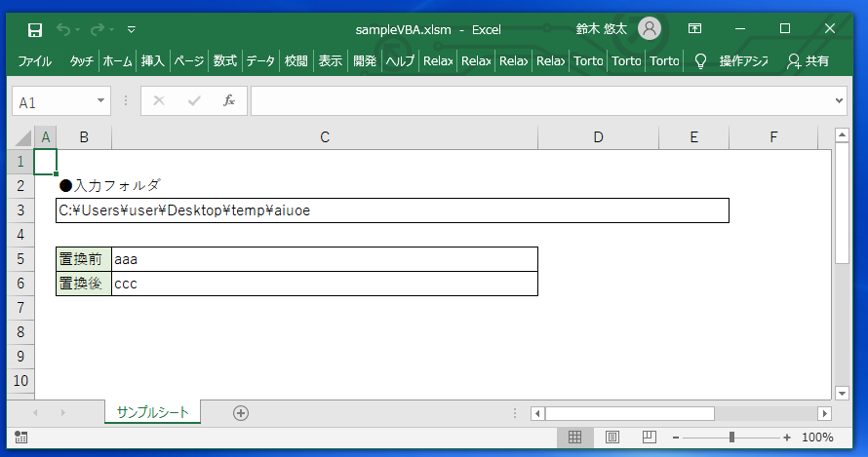Click the cell containing ccc
The height and width of the screenshot is (457, 868).
click(x=325, y=284)
